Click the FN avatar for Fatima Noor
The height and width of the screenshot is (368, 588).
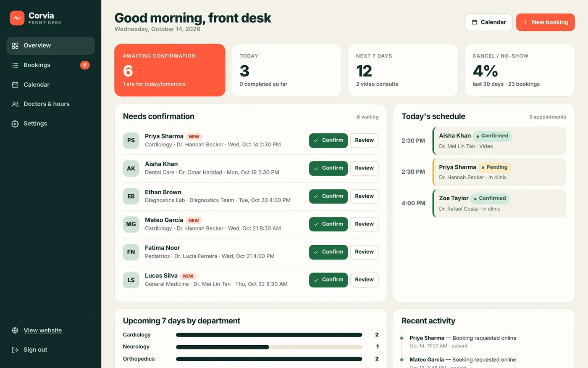click(131, 252)
